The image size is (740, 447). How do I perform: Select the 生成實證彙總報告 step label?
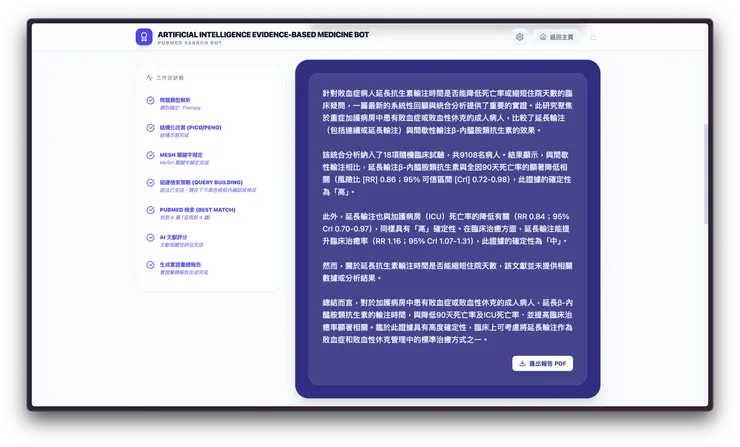180,264
